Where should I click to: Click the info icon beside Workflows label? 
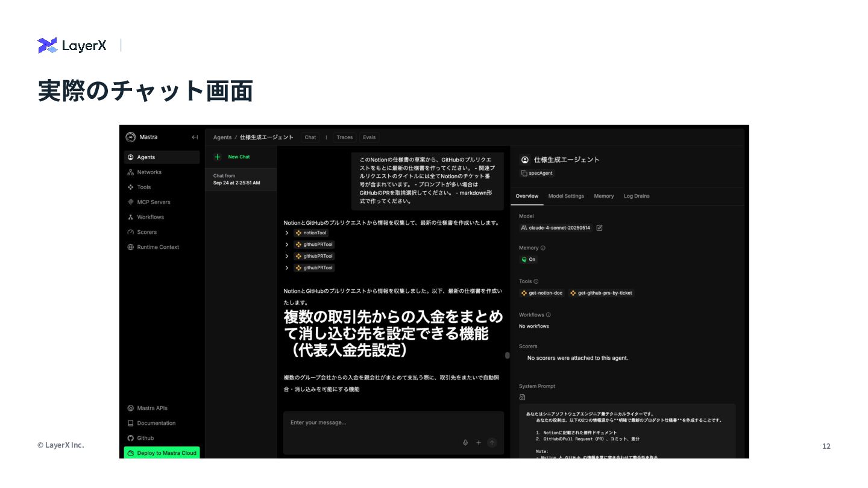click(x=548, y=315)
